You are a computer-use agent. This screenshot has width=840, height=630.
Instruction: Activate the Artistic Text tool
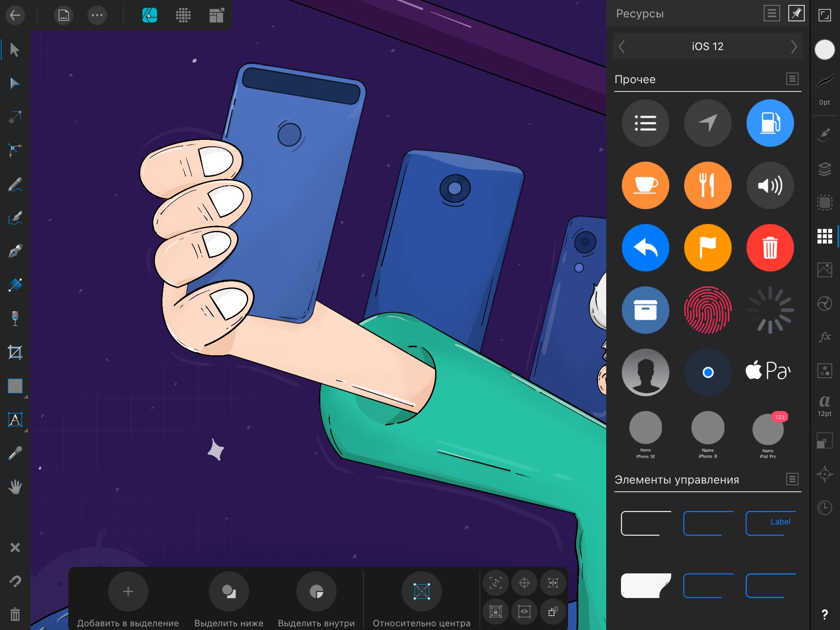coord(15,420)
